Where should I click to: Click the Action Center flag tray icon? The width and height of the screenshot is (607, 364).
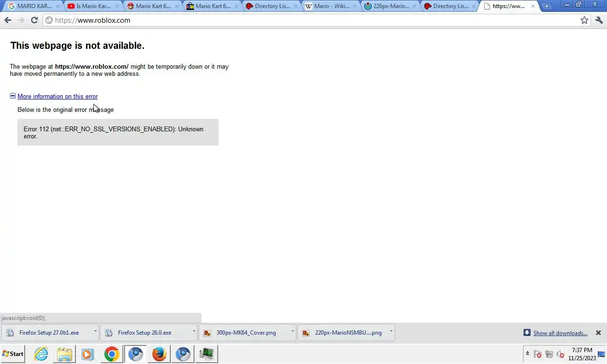[x=538, y=354]
